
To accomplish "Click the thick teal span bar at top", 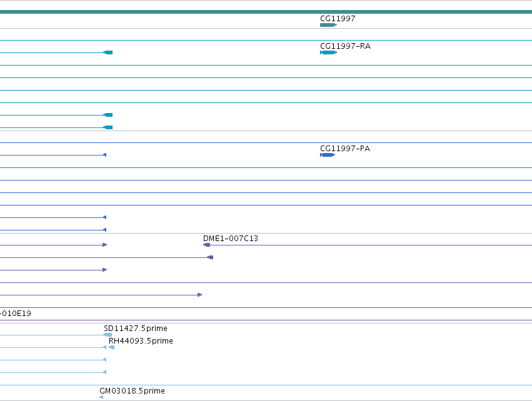I will tap(266, 12).
